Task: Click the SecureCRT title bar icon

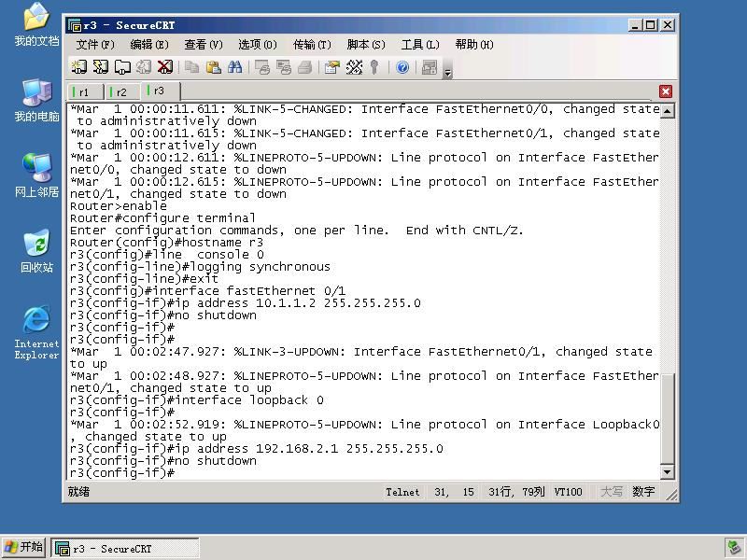Action: (x=75, y=25)
